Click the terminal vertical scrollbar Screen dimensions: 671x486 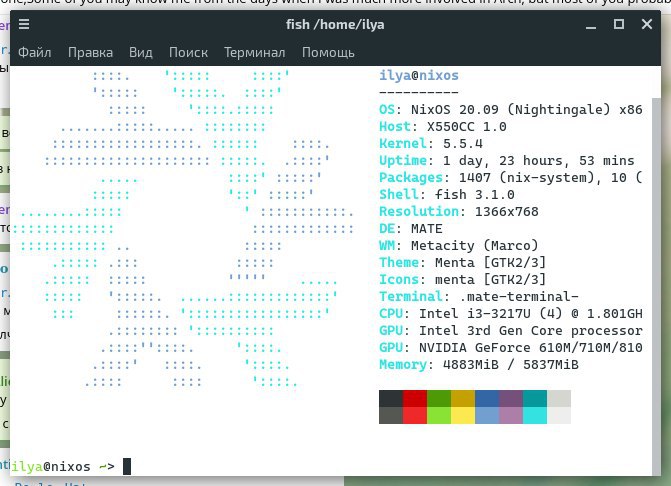(x=656, y=286)
